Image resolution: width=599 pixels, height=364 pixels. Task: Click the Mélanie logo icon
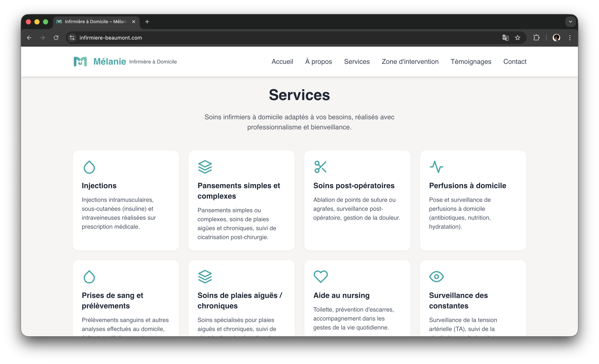tap(80, 61)
